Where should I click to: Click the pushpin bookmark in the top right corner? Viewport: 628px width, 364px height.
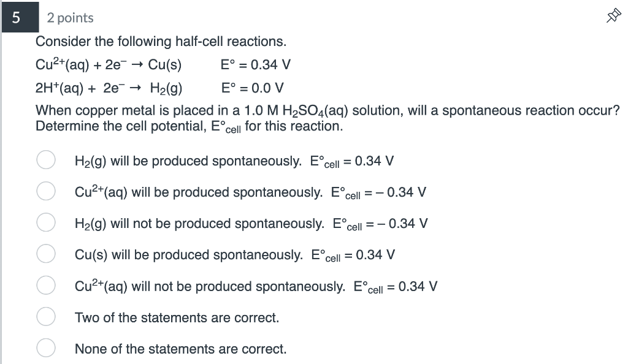[x=613, y=17]
